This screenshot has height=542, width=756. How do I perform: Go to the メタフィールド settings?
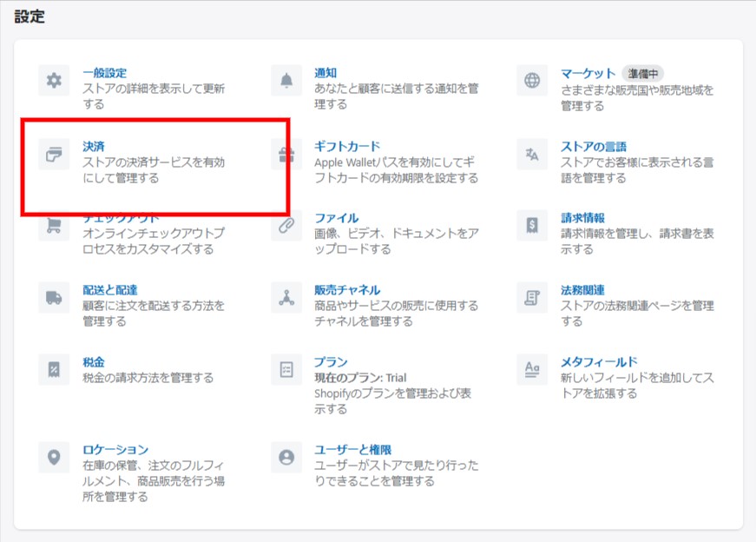pyautogui.click(x=599, y=362)
